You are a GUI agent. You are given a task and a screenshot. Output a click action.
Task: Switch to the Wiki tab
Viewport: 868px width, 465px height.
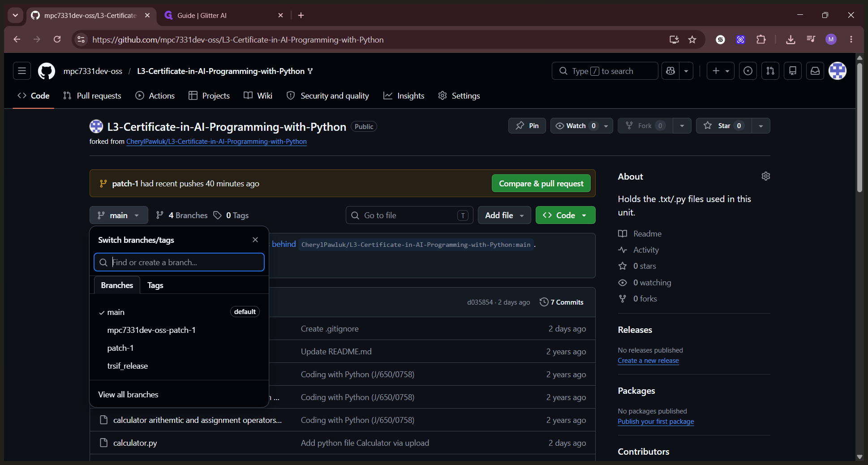coord(258,95)
